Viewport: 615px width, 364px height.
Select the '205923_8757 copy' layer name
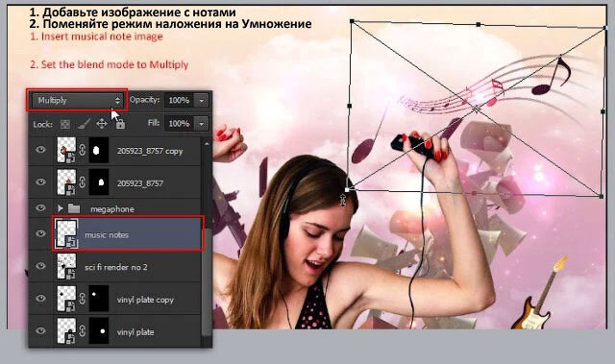point(150,151)
